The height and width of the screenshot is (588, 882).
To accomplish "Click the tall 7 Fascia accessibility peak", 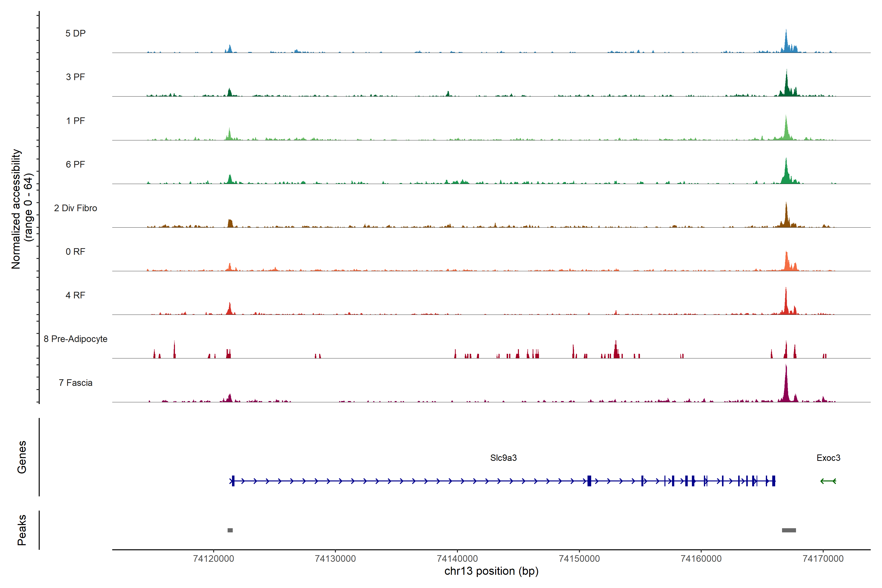I will [786, 386].
